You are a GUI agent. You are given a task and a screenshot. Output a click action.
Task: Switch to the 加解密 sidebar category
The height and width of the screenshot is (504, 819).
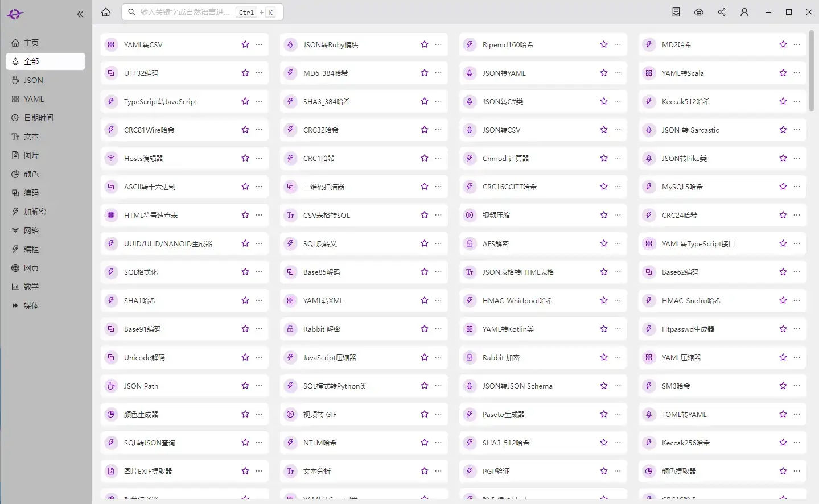coord(34,212)
